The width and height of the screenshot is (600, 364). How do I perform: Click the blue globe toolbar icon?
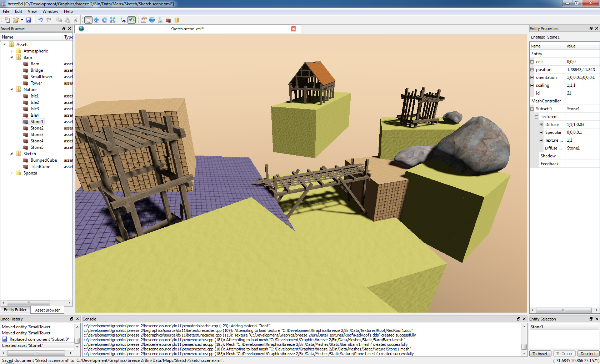152,20
